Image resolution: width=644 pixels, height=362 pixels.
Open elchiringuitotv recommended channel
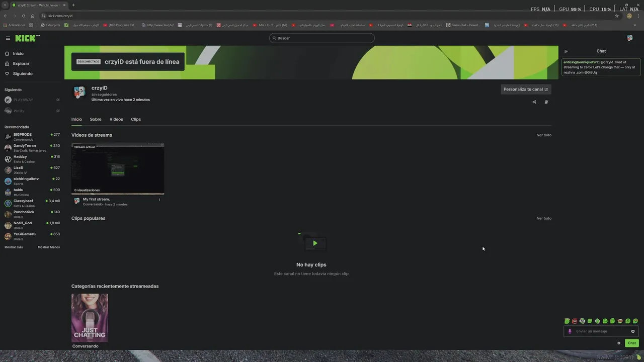coord(32,181)
